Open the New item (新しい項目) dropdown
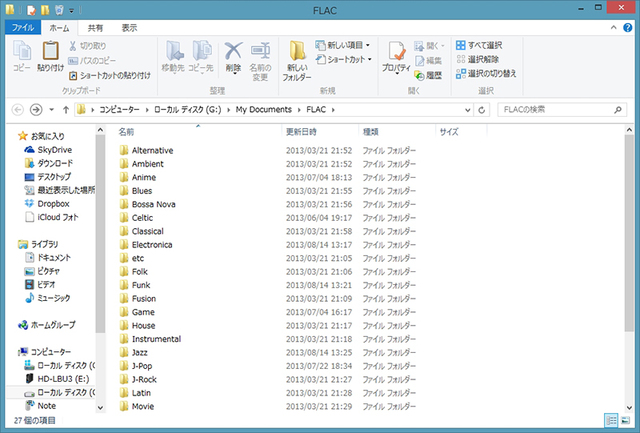The height and width of the screenshot is (433, 640). [344, 45]
